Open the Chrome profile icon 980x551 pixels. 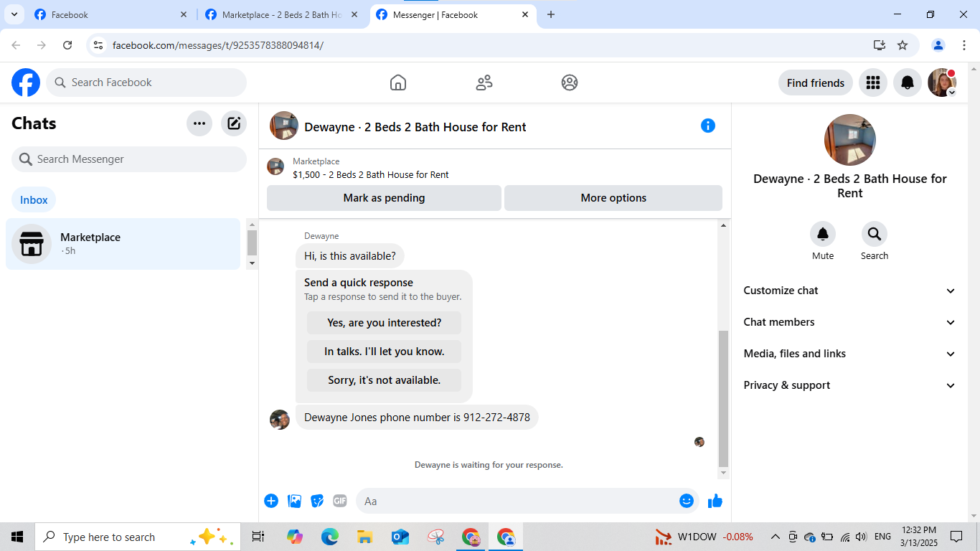938,45
